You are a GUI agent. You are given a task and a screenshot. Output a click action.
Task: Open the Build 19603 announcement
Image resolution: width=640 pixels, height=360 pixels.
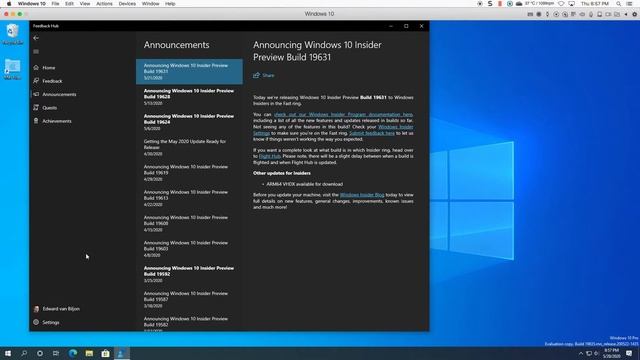(189, 249)
